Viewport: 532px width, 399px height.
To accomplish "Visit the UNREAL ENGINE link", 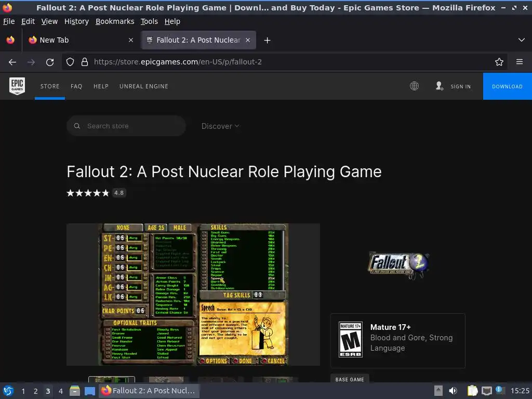I will coord(144,86).
